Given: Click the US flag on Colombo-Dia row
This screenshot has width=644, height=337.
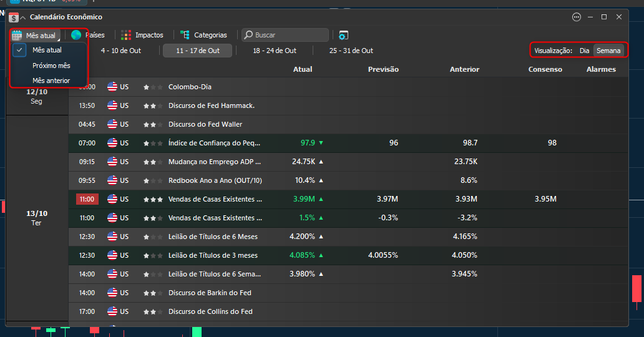Looking at the screenshot, I should (x=112, y=87).
